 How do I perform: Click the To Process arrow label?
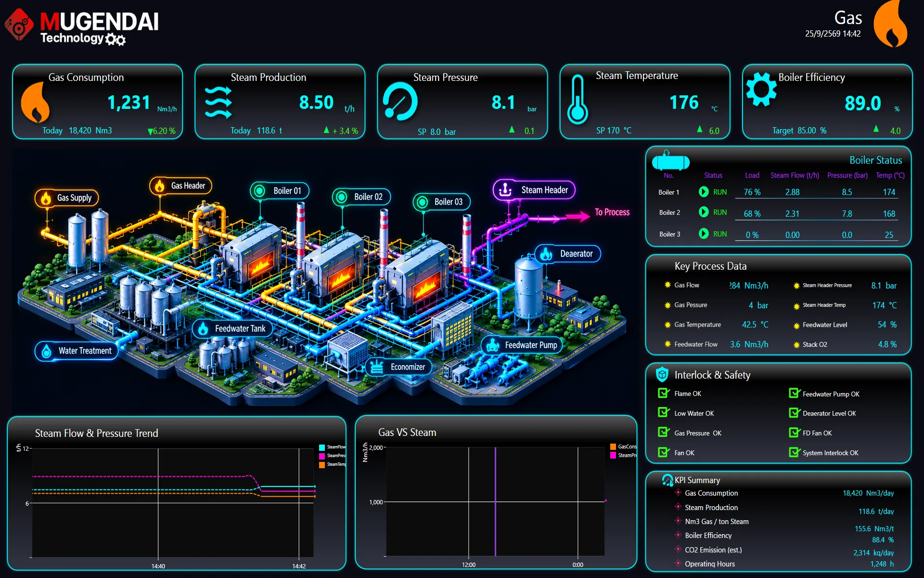point(612,212)
